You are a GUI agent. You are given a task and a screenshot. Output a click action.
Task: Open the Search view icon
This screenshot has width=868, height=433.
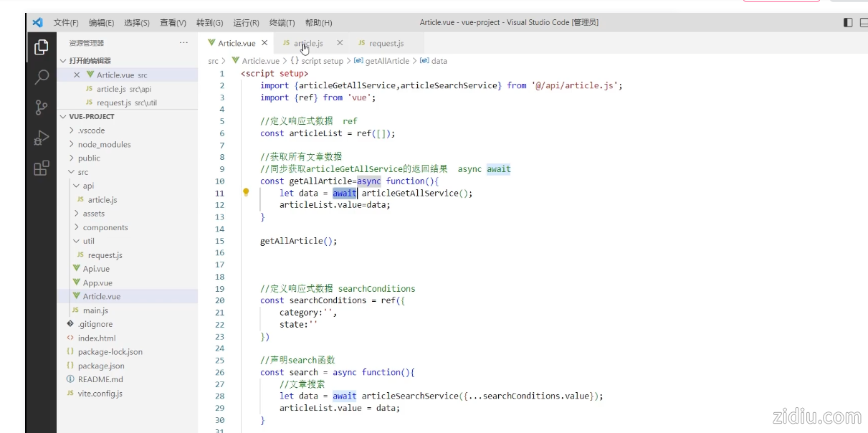coord(42,77)
